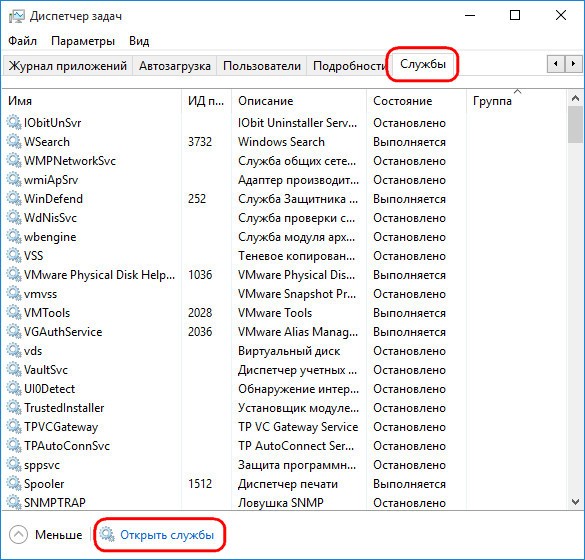Click the scrollbar down arrow

[575, 502]
